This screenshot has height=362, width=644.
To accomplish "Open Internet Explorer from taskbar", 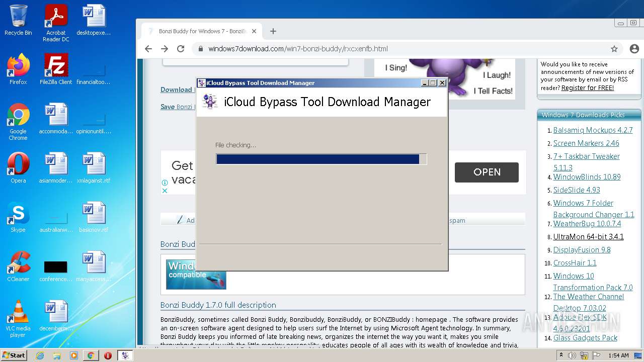I will coord(40,355).
